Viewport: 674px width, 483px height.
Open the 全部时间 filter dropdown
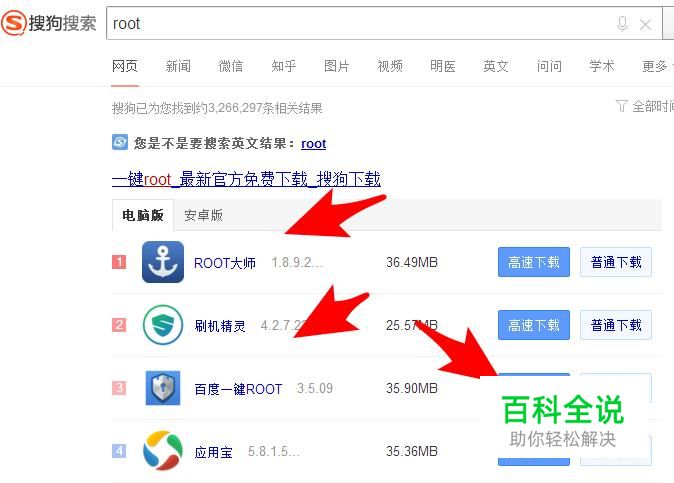(653, 106)
